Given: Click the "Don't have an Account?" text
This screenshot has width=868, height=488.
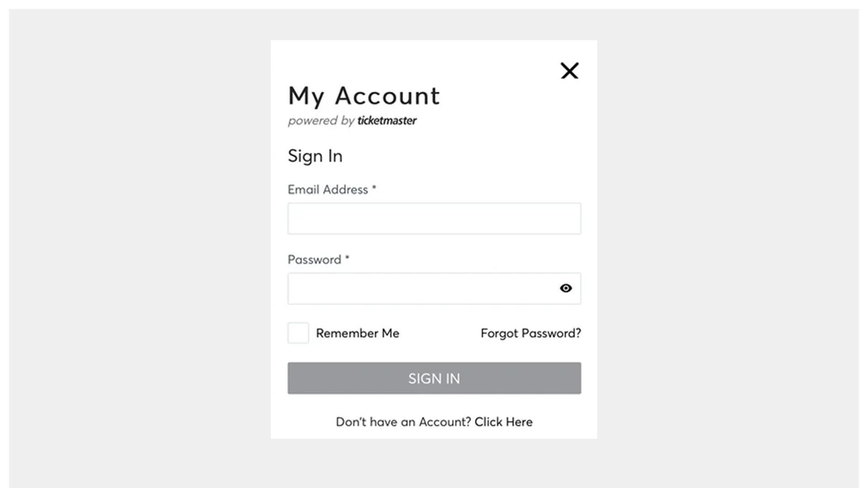Looking at the screenshot, I should [403, 422].
